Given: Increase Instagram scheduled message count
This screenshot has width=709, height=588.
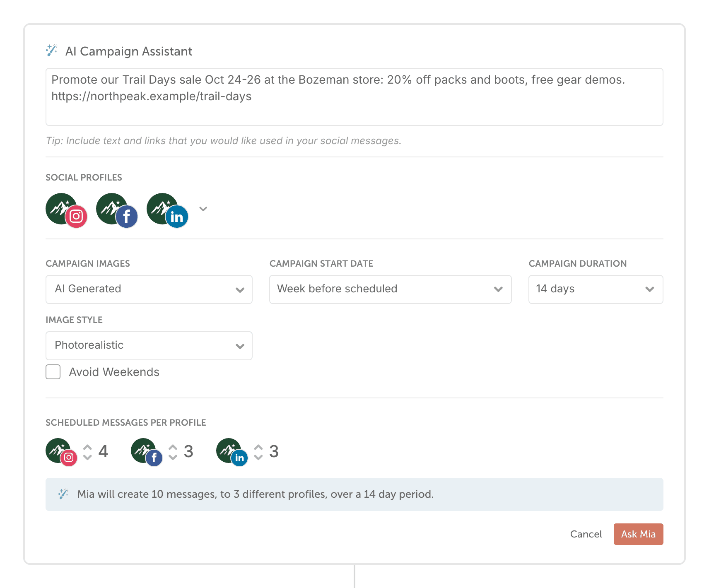Looking at the screenshot, I should point(87,447).
